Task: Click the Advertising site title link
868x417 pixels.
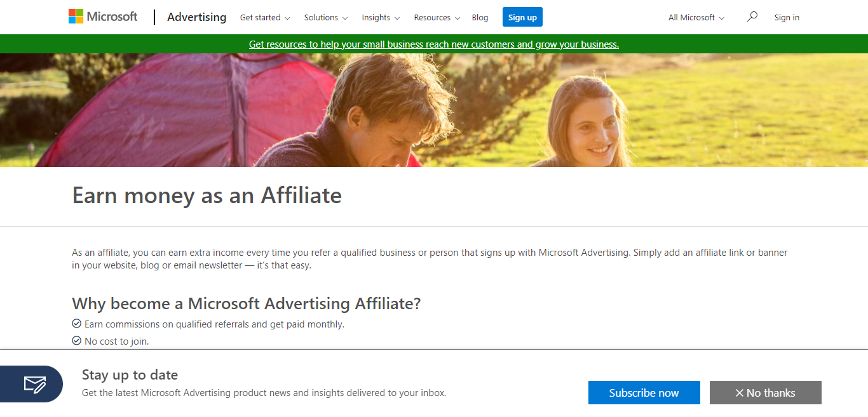Action: 196,17
